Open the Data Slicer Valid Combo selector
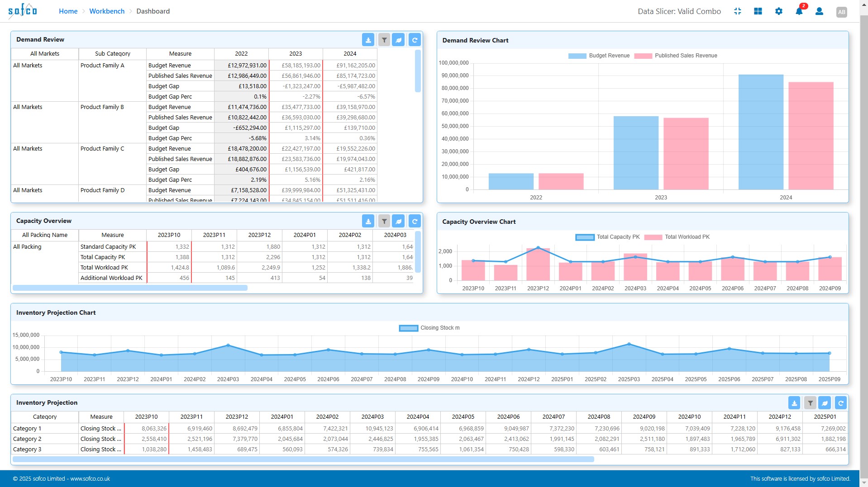The width and height of the screenshot is (868, 487). tap(679, 11)
